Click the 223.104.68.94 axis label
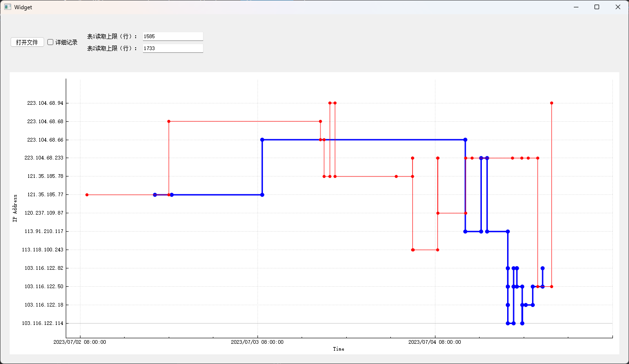Image resolution: width=629 pixels, height=364 pixels. (x=45, y=103)
